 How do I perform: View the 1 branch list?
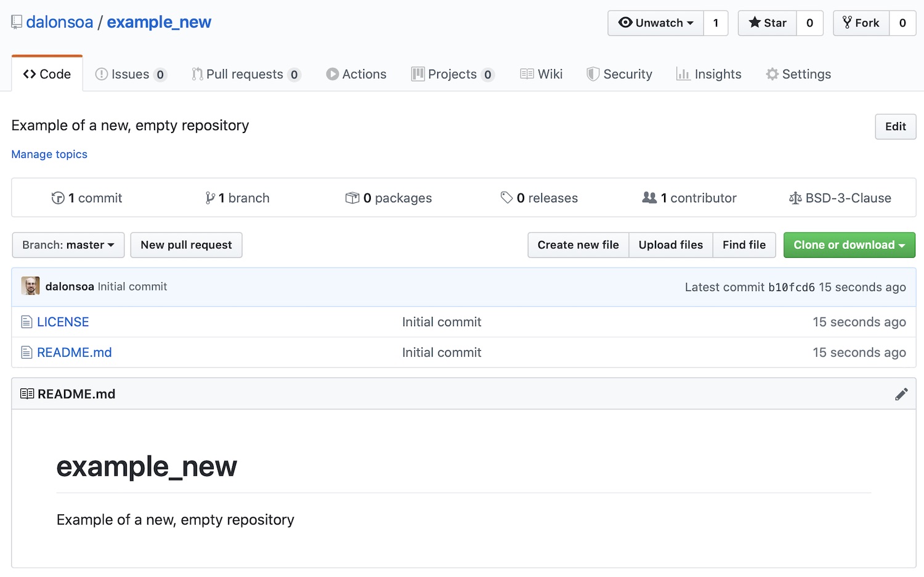[237, 198]
